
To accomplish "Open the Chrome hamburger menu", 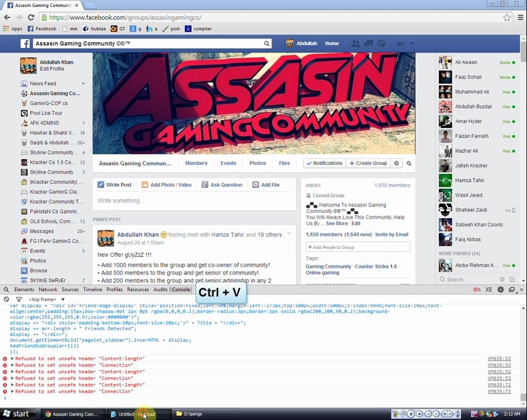I will tap(521, 17).
